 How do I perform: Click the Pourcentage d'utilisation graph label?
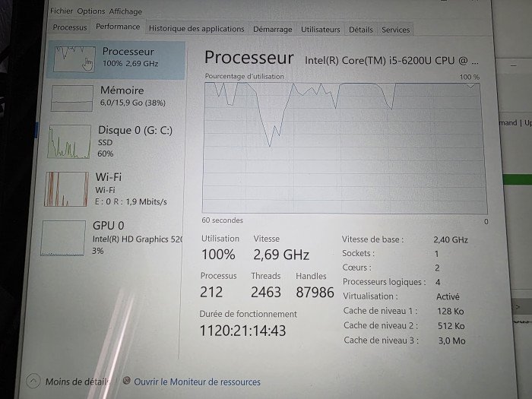[244, 76]
